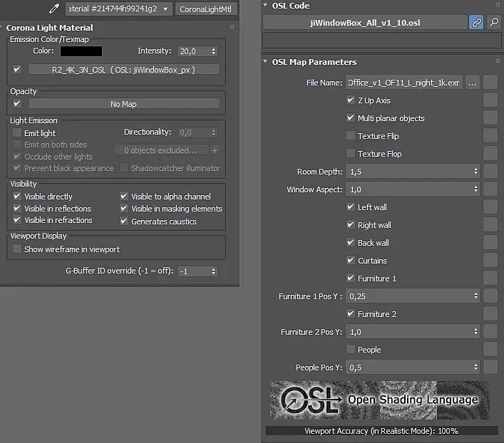504x443 pixels.
Task: Click the Intensity spinner arrows
Action: tap(213, 51)
